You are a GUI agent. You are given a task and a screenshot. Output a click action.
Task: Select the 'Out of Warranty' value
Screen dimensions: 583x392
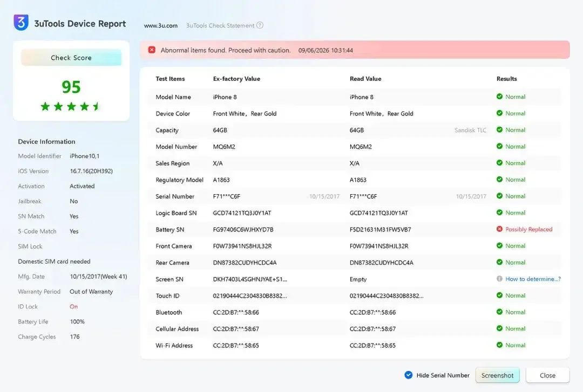tap(91, 292)
